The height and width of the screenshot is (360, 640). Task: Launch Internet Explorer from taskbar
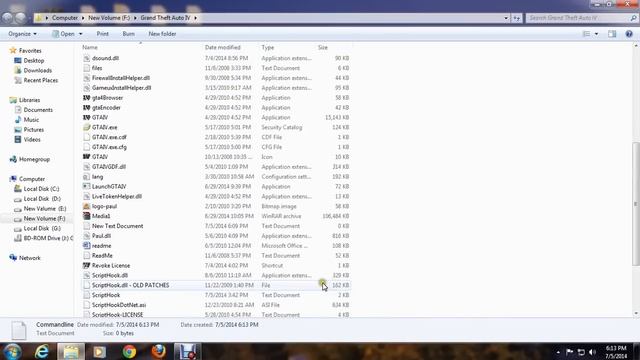(x=42, y=351)
